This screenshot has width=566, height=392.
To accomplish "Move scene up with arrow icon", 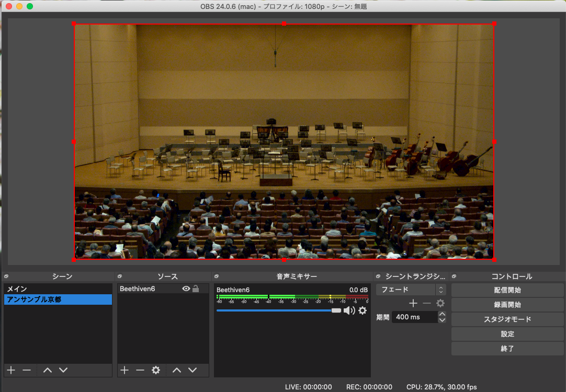I will [x=48, y=370].
